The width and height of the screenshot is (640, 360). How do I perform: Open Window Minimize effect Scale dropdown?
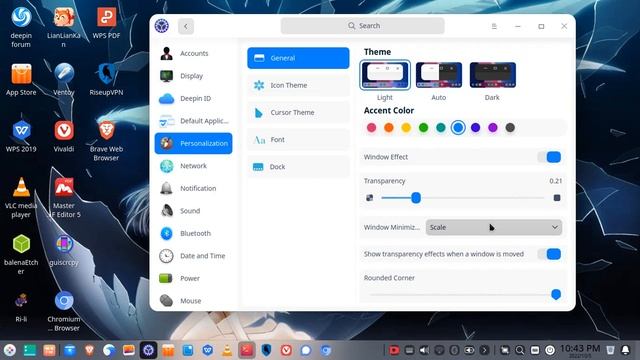(494, 227)
